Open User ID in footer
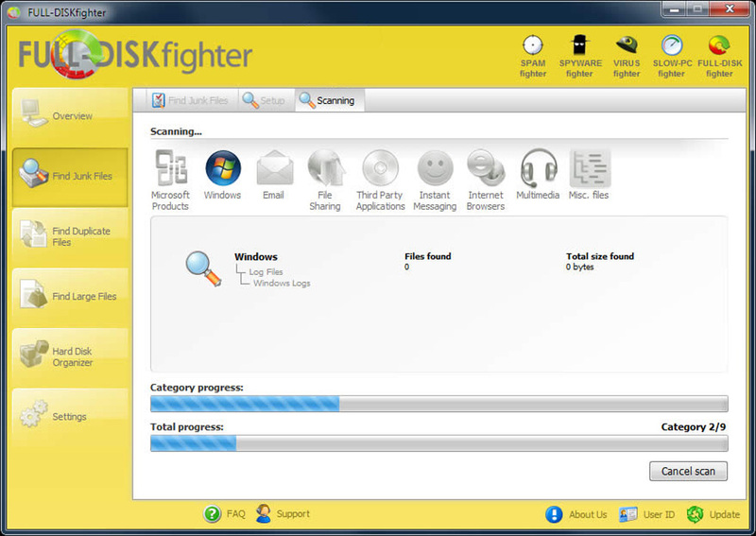This screenshot has height=536, width=756. click(647, 514)
